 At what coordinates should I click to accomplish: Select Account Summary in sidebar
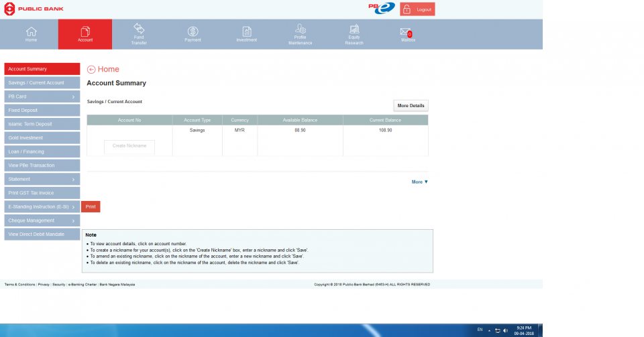pos(42,69)
